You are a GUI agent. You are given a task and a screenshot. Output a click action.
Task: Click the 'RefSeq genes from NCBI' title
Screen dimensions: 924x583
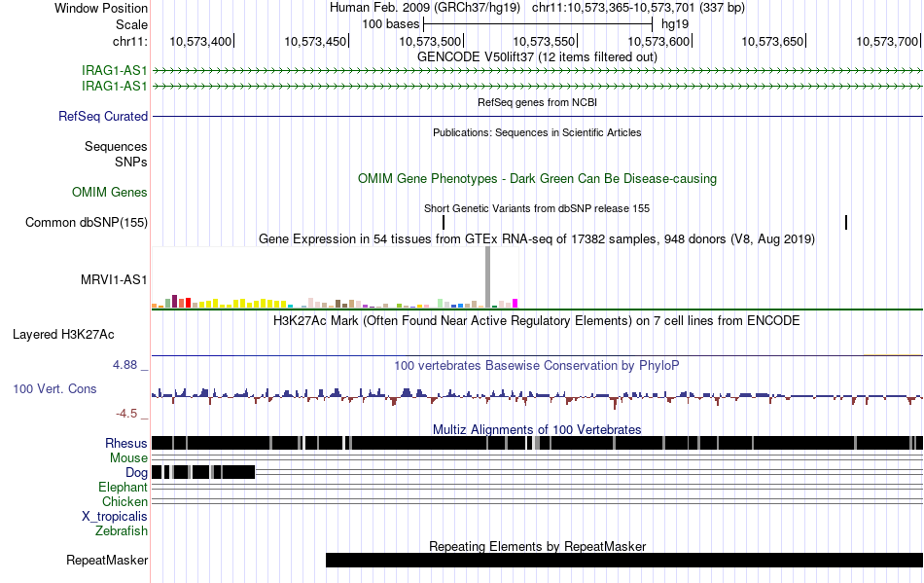(x=537, y=102)
